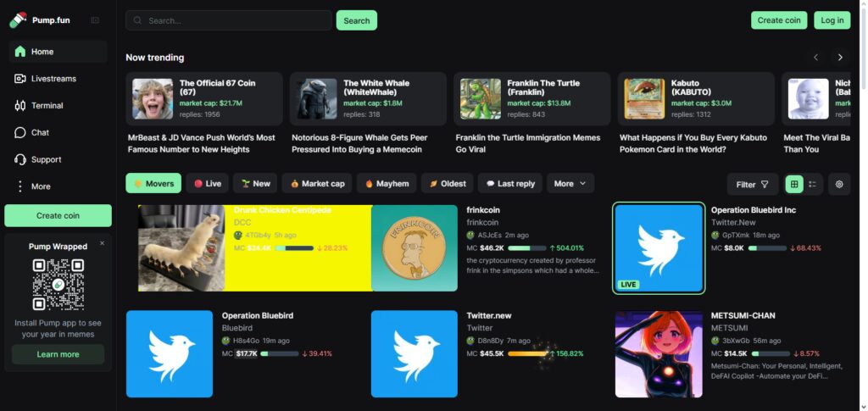Click the Kabuto Pokemon Card headline
The height and width of the screenshot is (411, 868).
click(x=693, y=143)
